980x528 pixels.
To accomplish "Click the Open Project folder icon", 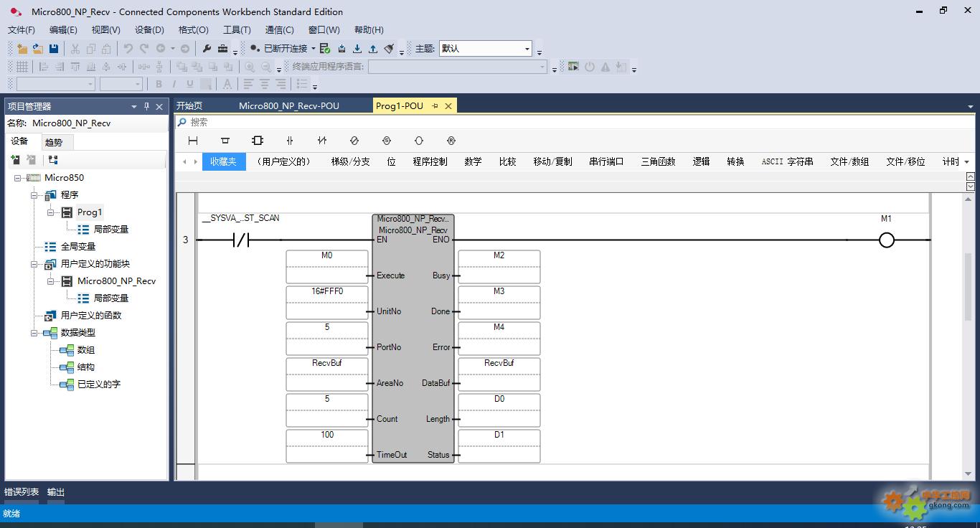I will [38, 49].
